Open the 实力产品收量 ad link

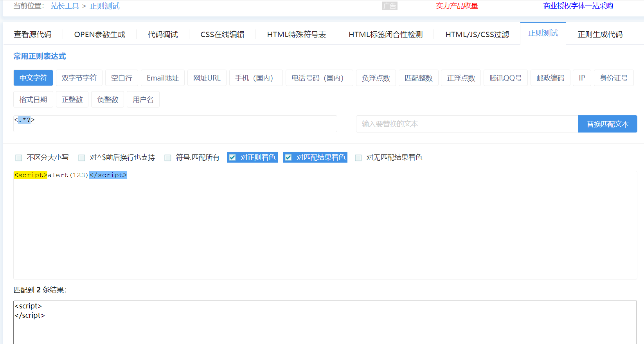[x=457, y=6]
